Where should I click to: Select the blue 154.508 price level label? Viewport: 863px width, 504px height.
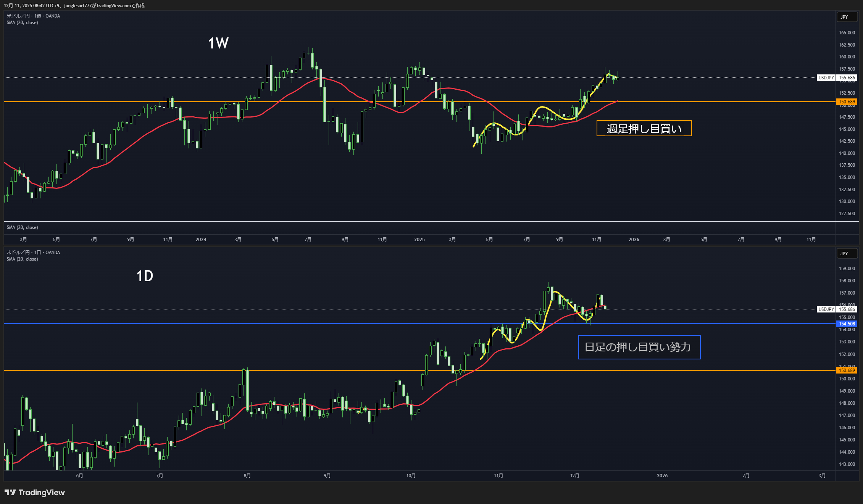pyautogui.click(x=846, y=324)
